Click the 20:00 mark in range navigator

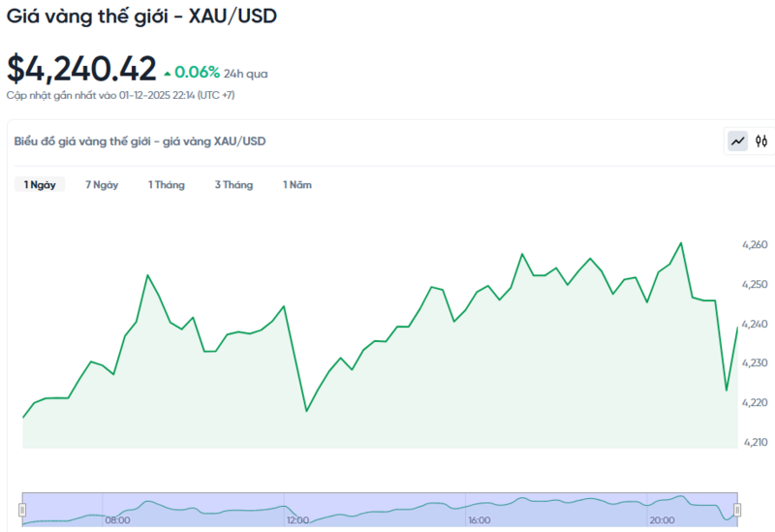click(661, 520)
